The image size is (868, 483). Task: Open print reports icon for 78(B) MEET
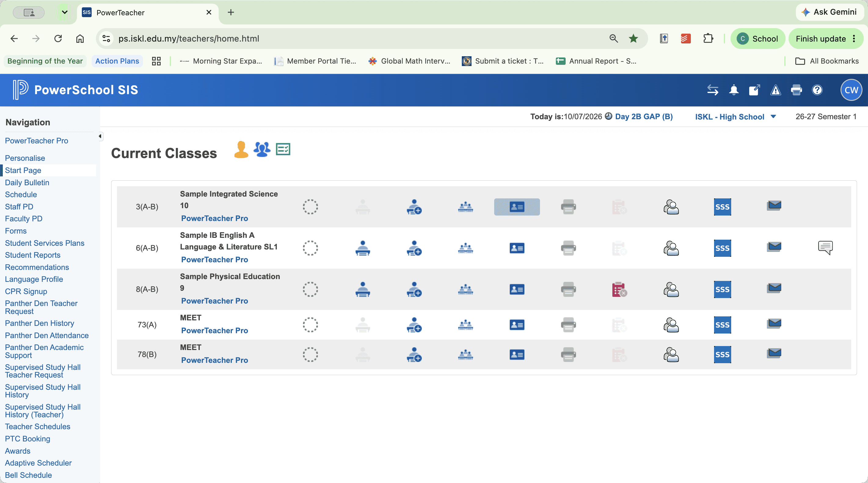(568, 355)
